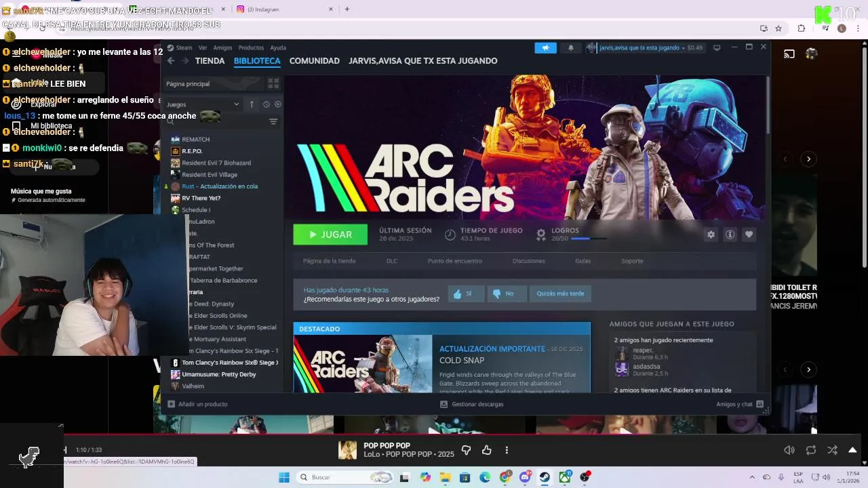Add ARC Raiders to favorites heart icon
This screenshot has width=868, height=488.
(x=749, y=235)
